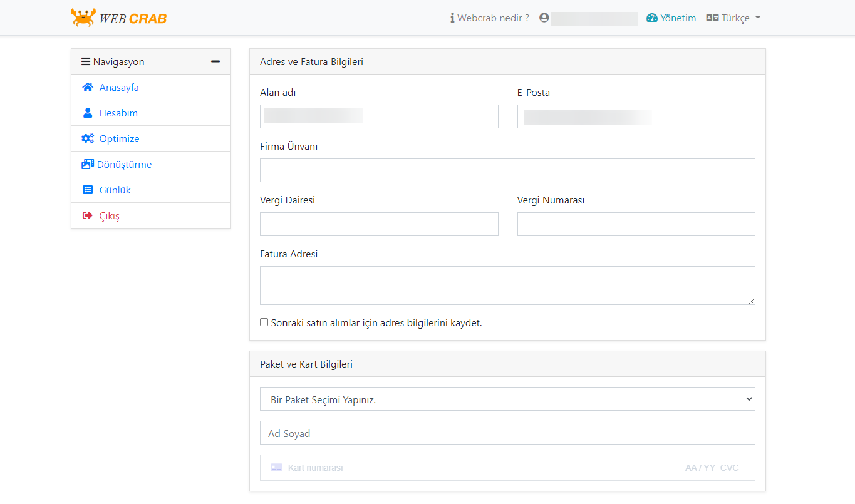Open the Webcrab nedir ? link
Viewport: 855px width, 504px height.
[490, 18]
